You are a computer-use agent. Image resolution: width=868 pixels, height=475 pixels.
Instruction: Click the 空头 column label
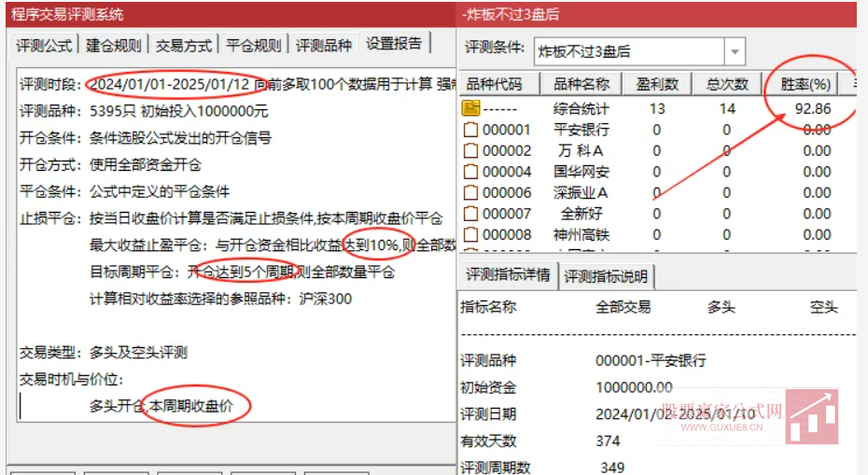(x=824, y=307)
